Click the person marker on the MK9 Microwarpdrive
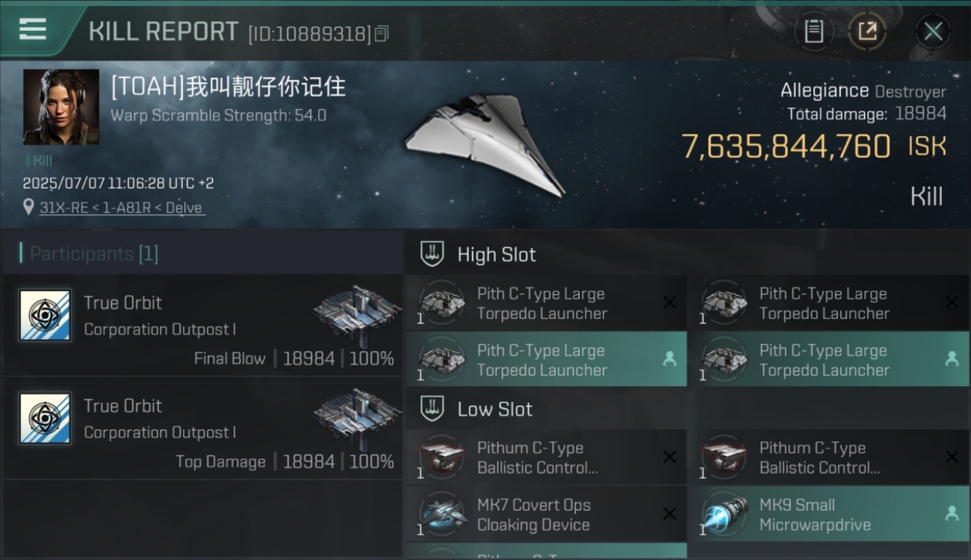Viewport: 971px width, 560px height. coord(952,514)
